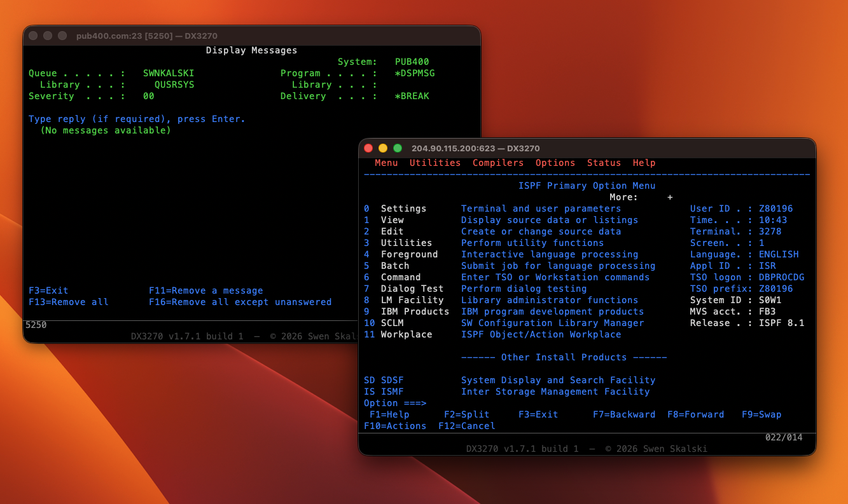The width and height of the screenshot is (848, 504).
Task: Click the System value PUB400
Action: [x=412, y=62]
